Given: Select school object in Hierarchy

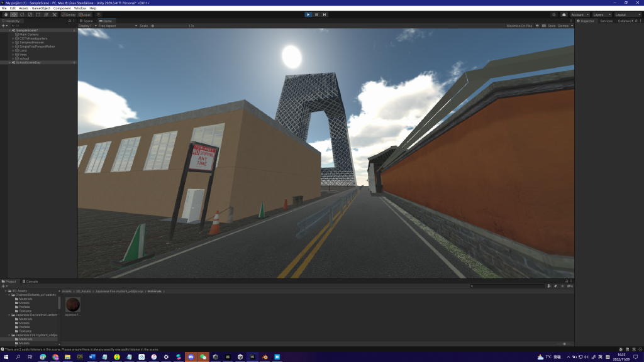Looking at the screenshot, I should coord(24,58).
